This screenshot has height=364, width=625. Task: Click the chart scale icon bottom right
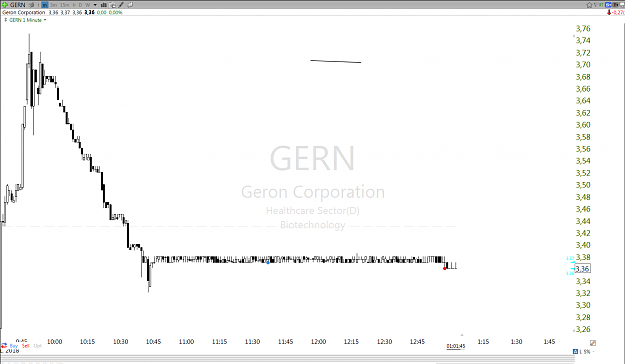click(593, 343)
